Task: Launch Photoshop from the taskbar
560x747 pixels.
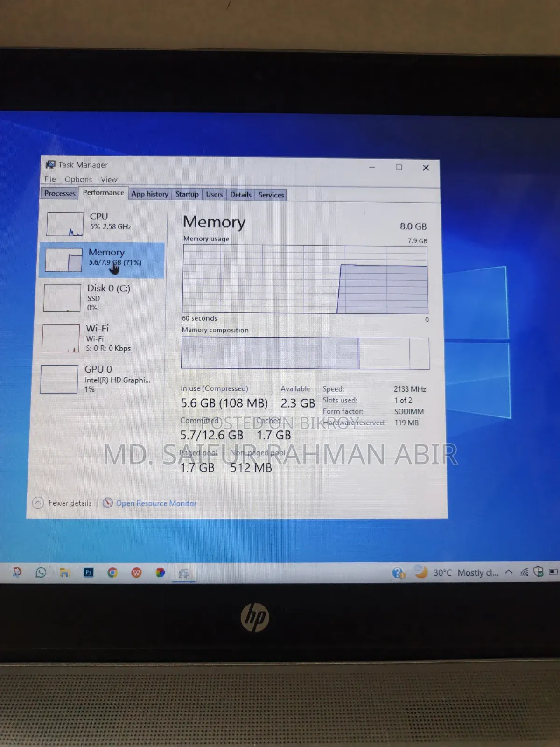Action: pyautogui.click(x=89, y=572)
